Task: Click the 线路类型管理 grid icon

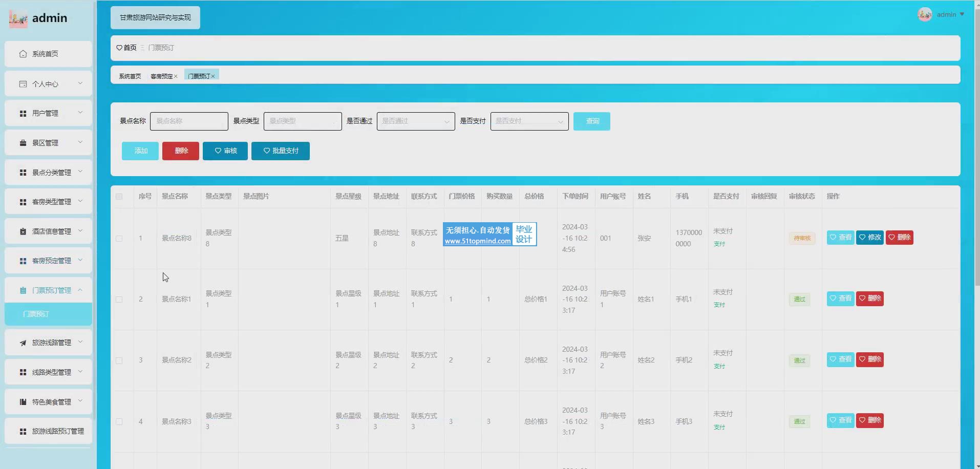Action: [23, 372]
